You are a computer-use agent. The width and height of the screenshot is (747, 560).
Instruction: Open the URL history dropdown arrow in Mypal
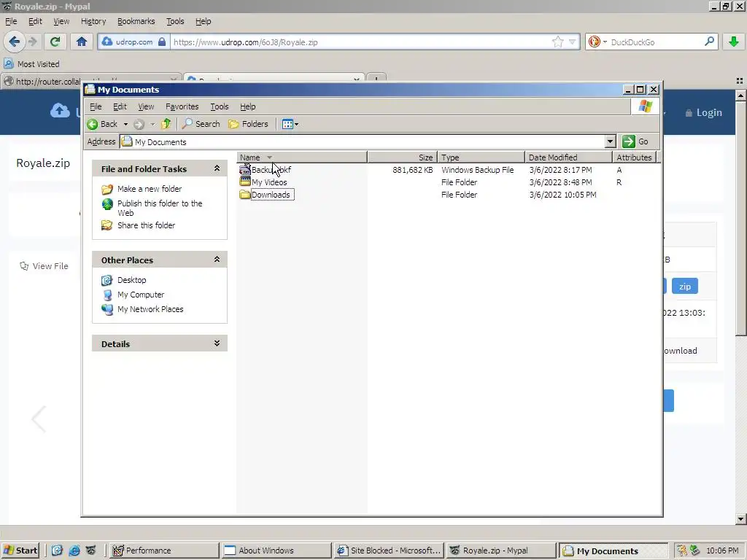point(572,42)
